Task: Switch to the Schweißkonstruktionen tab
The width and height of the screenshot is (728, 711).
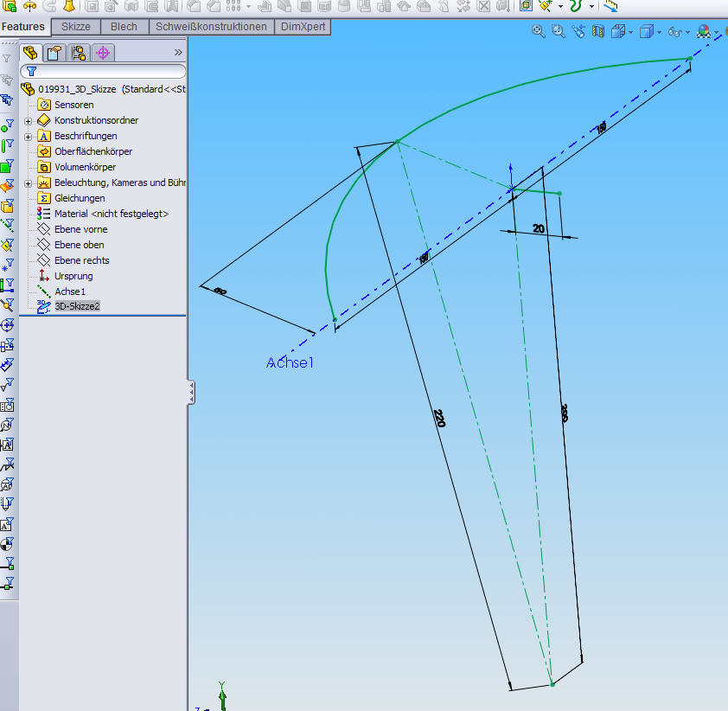Action: coord(212,27)
